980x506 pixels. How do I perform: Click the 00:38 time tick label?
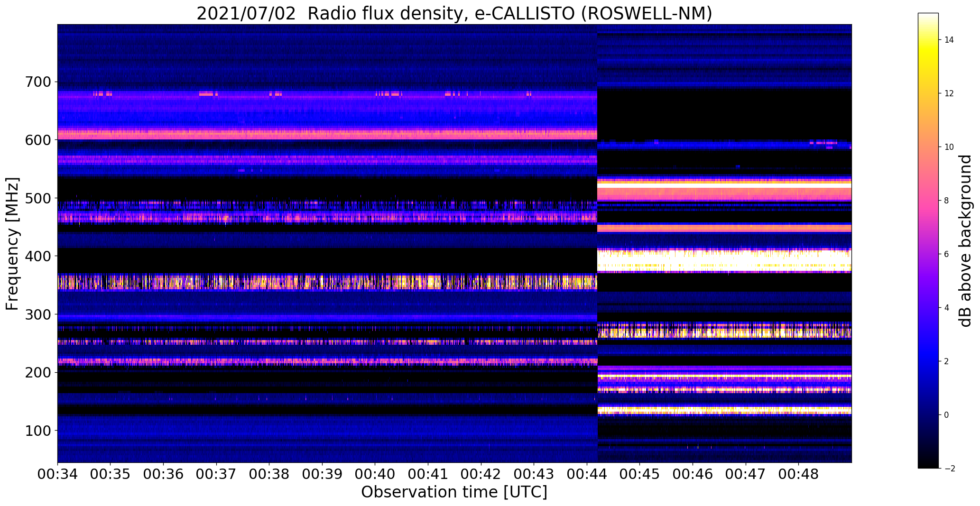point(269,474)
